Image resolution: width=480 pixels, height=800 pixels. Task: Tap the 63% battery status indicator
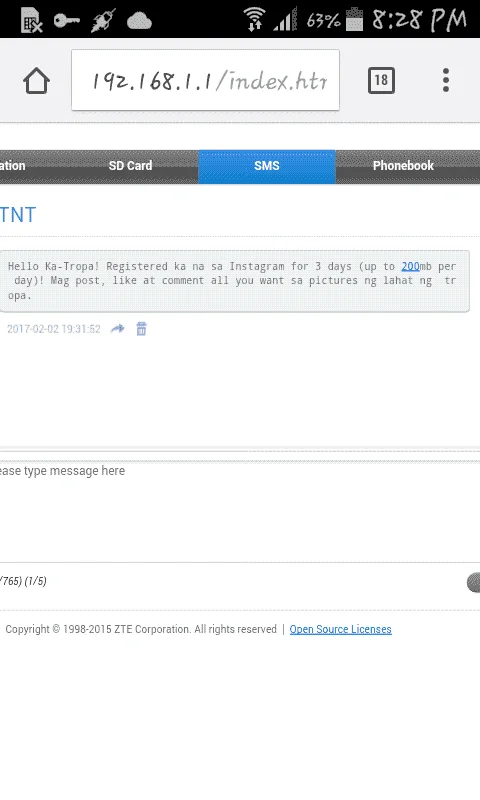point(335,20)
